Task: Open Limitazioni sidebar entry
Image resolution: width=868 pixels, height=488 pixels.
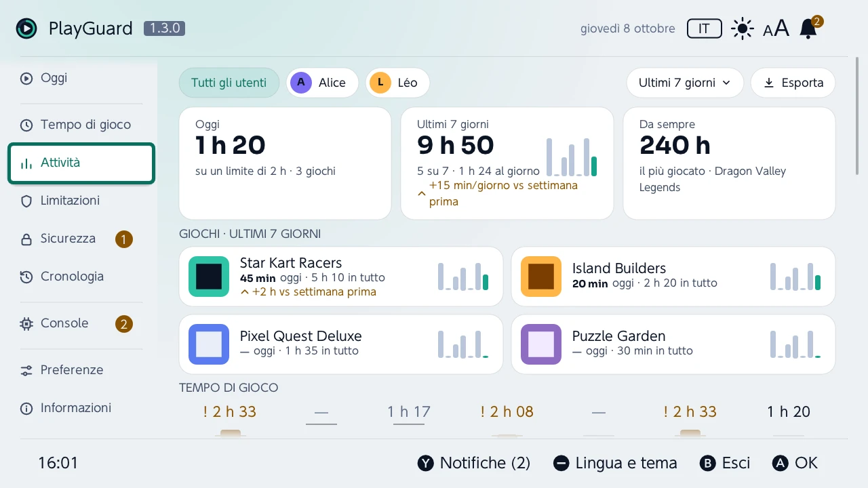Action: pos(81,201)
